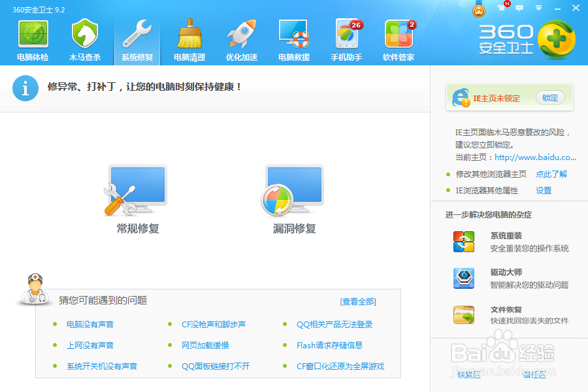Minimize the 360 window
Image resolution: width=588 pixels, height=392 pixels.
pos(558,8)
